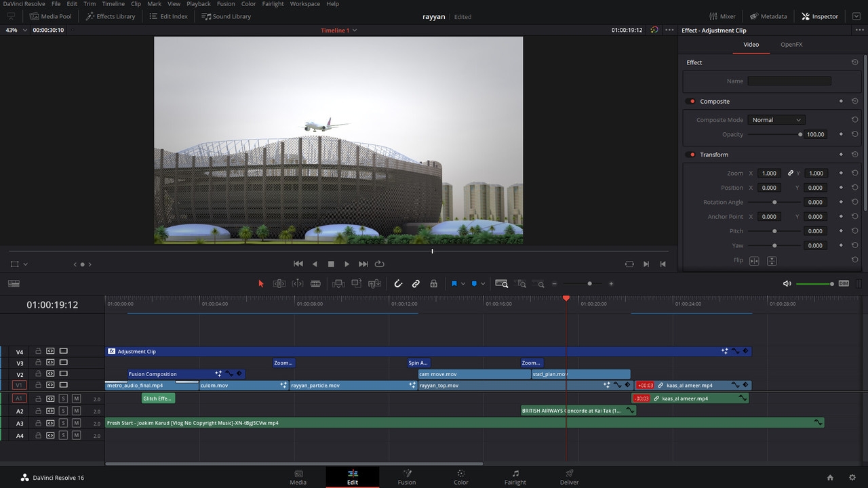868x488 pixels.
Task: Open the Workspace menu
Action: pyautogui.click(x=305, y=4)
